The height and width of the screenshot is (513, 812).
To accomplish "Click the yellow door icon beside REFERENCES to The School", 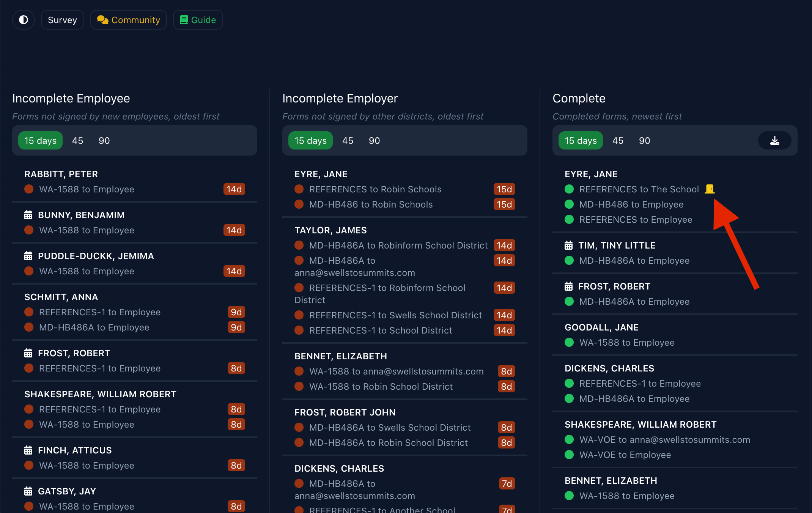I will pos(710,189).
